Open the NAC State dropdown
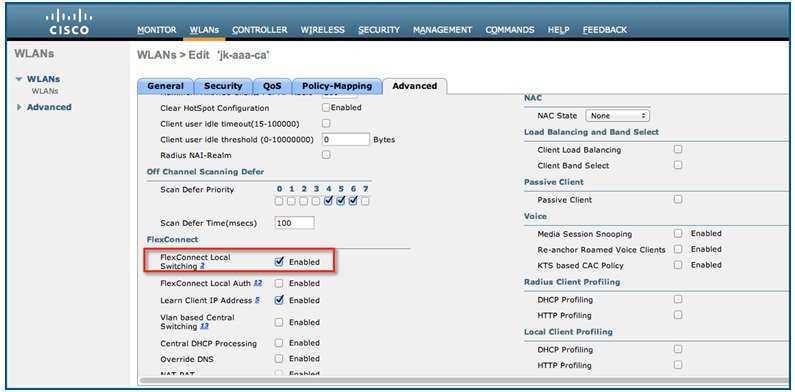 tap(618, 116)
